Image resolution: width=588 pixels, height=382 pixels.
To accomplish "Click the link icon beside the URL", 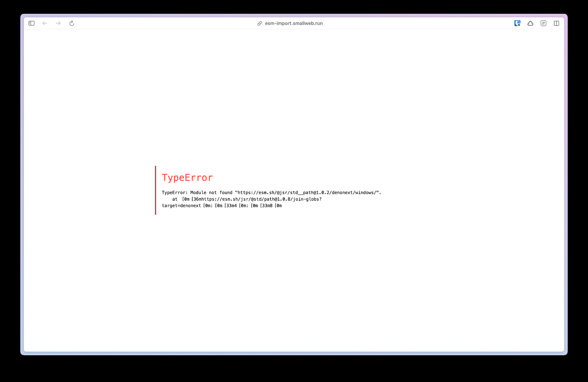I will [x=260, y=23].
